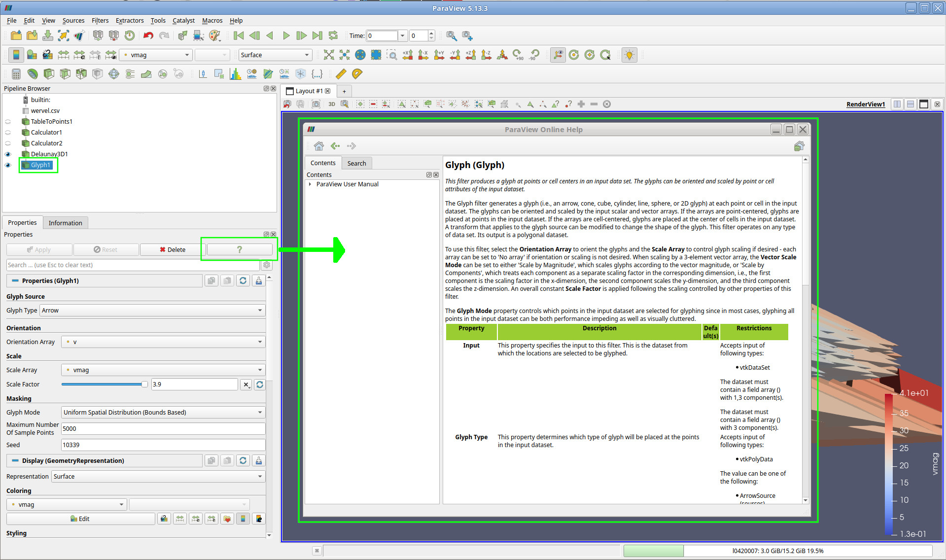The image size is (946, 560).
Task: Click the Glyph filter icon
Action: pyautogui.click(x=114, y=74)
